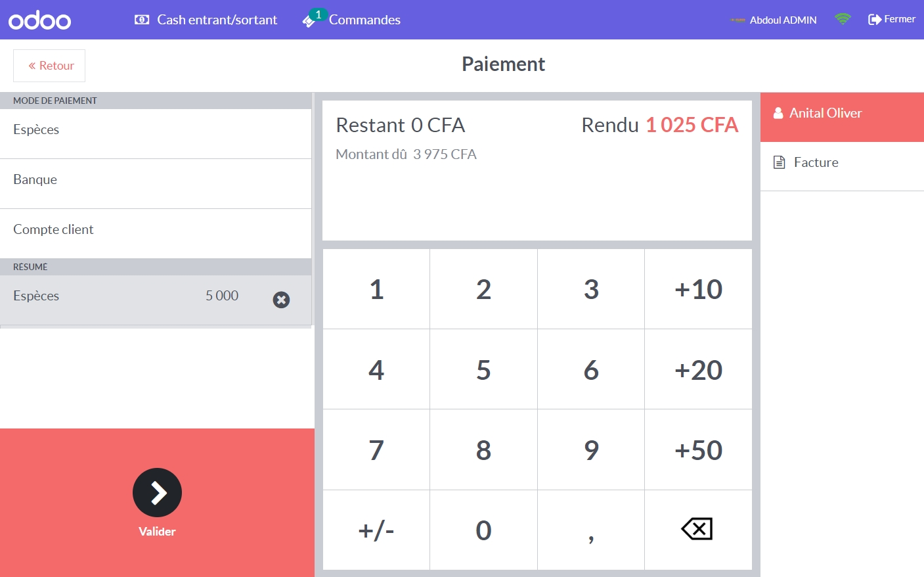Open Commandes ticket icon with badge

(x=310, y=20)
